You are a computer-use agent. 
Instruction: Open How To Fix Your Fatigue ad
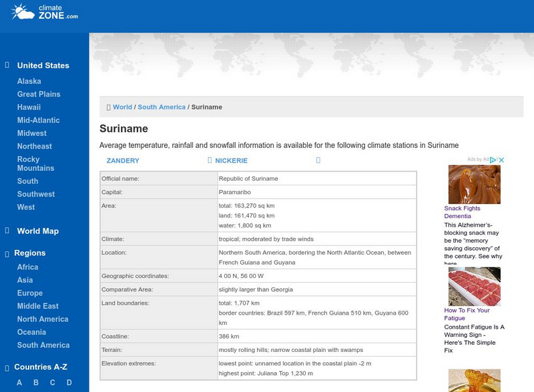467,314
